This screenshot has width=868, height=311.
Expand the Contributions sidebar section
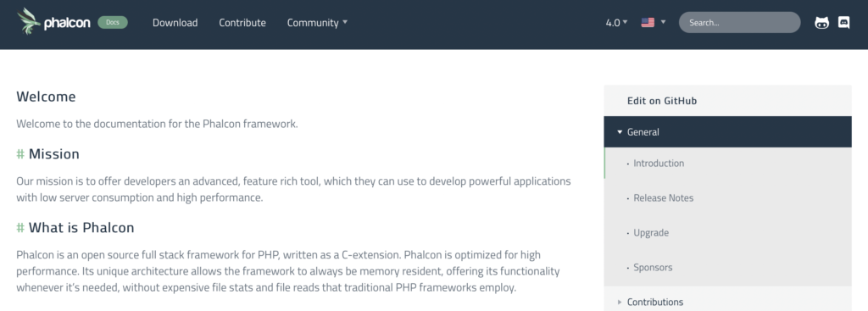(x=727, y=302)
